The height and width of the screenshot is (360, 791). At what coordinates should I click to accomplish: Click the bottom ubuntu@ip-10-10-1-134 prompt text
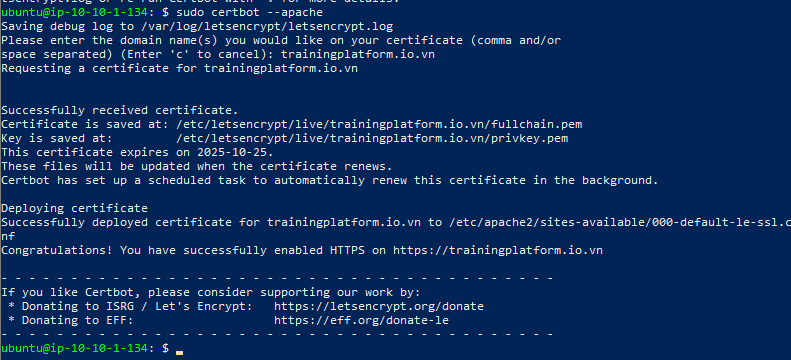click(x=74, y=348)
